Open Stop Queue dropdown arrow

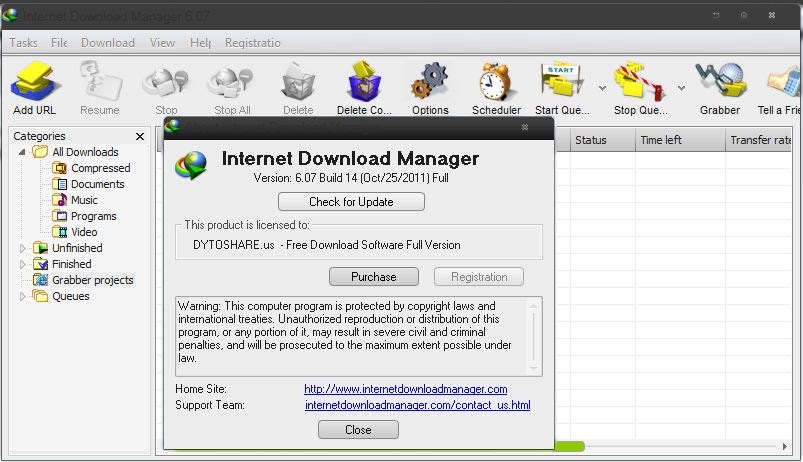(681, 88)
